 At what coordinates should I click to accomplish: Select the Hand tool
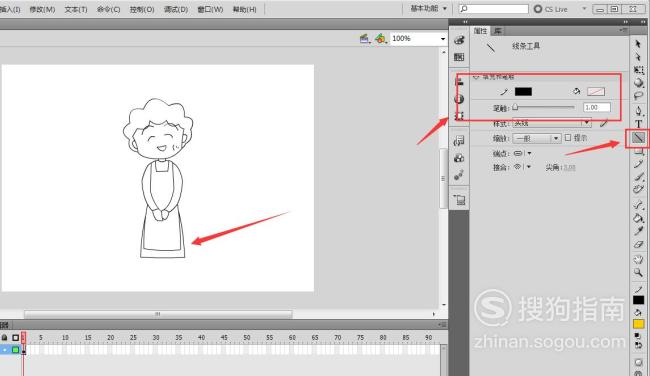(x=638, y=260)
